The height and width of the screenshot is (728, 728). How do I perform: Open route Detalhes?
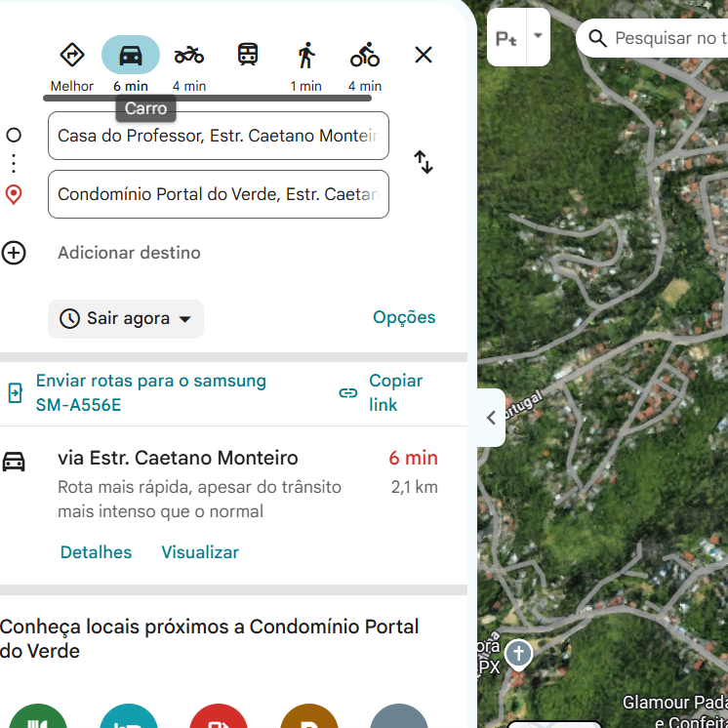[96, 552]
